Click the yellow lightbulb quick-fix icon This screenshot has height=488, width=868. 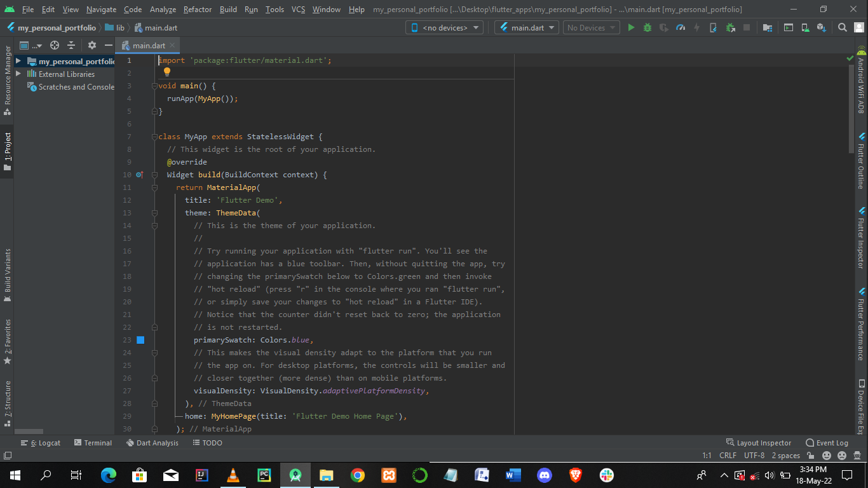(167, 72)
